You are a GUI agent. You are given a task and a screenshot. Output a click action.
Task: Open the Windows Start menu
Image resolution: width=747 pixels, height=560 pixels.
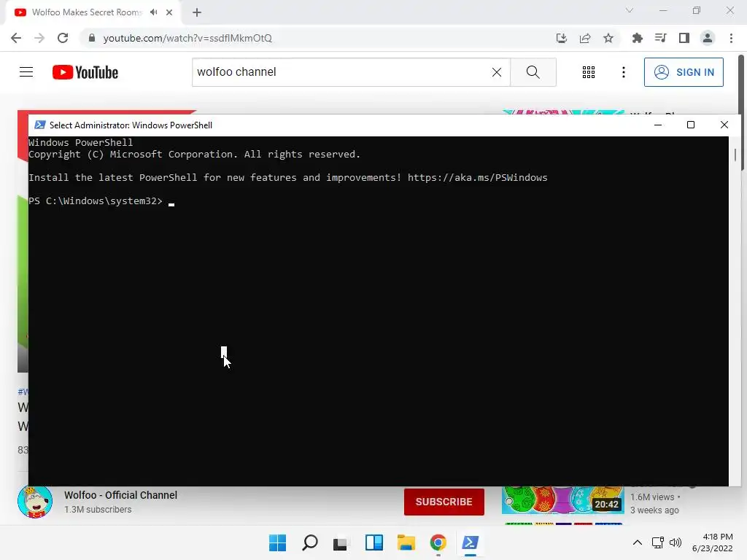pos(278,542)
